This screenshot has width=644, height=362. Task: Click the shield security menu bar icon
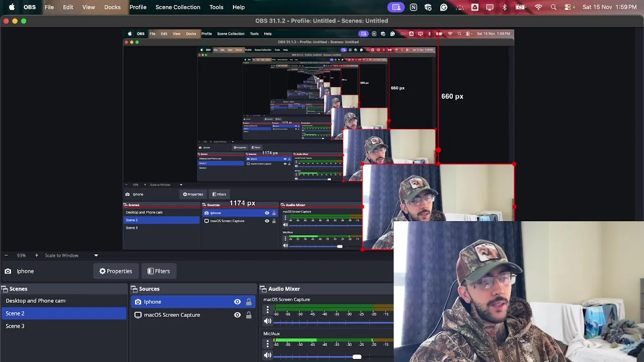[428, 7]
